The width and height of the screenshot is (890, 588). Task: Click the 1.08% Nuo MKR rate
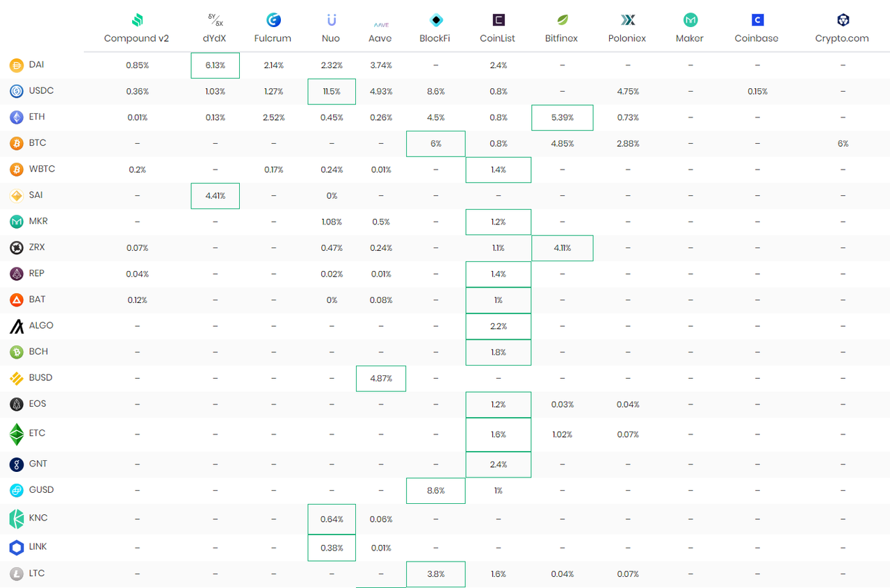(x=332, y=222)
